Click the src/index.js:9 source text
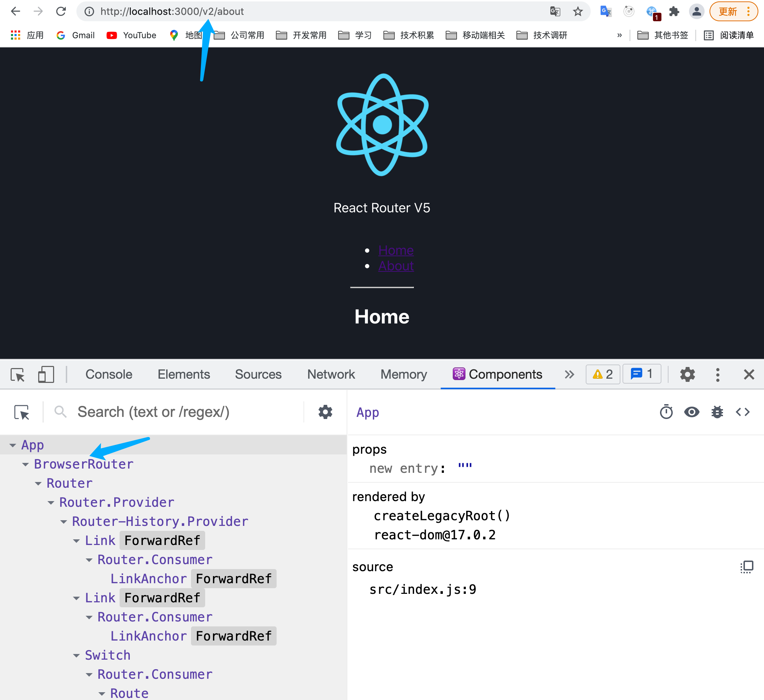This screenshot has height=700, width=764. [x=423, y=590]
